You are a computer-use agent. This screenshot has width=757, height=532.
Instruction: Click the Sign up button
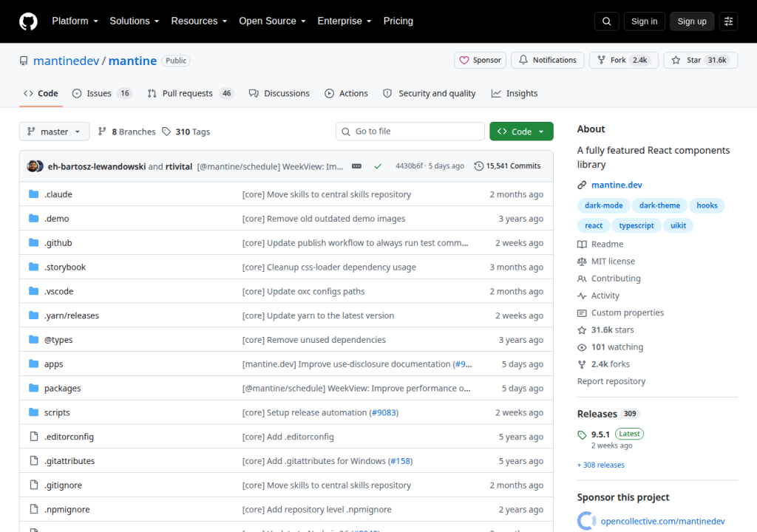[x=692, y=21]
